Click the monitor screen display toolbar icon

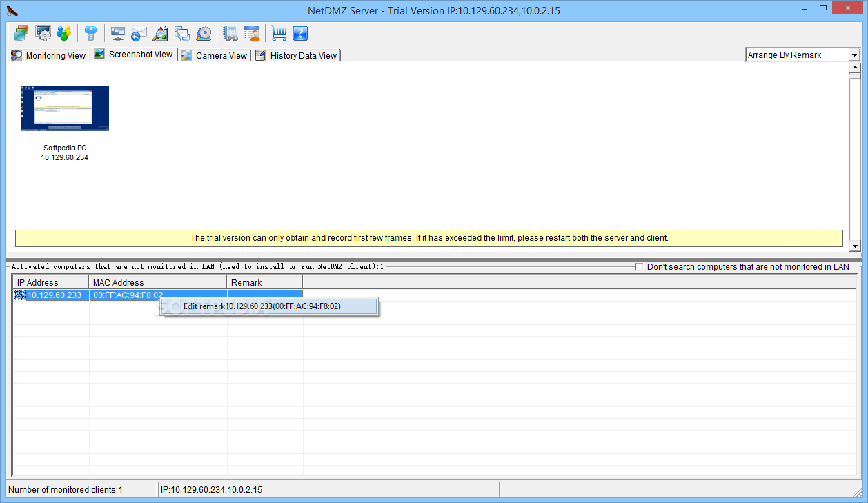coord(118,33)
